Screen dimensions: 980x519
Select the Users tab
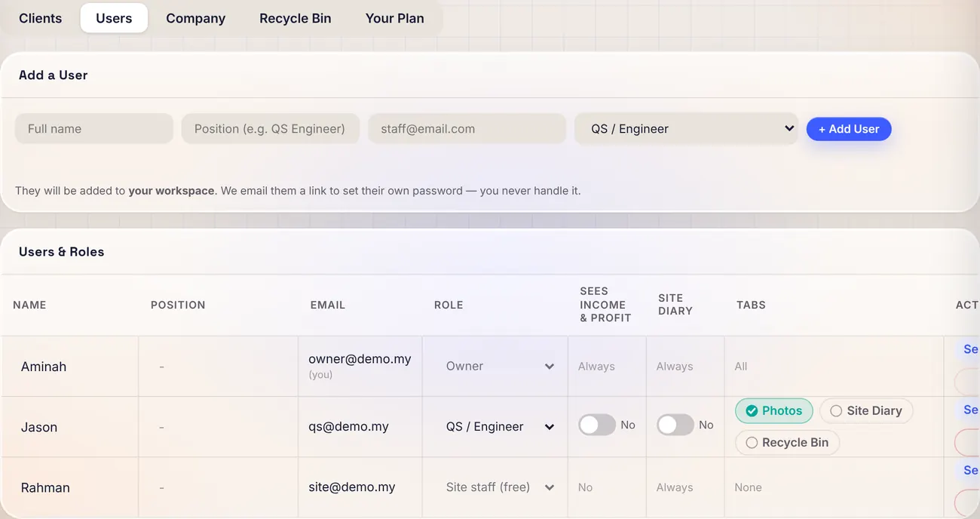click(114, 18)
